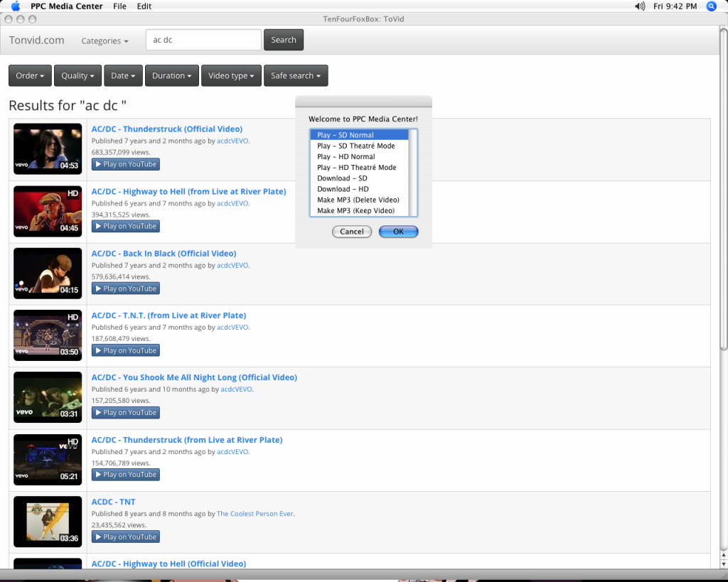Expand the Categories dropdown
The width and height of the screenshot is (728, 582).
[x=105, y=41]
